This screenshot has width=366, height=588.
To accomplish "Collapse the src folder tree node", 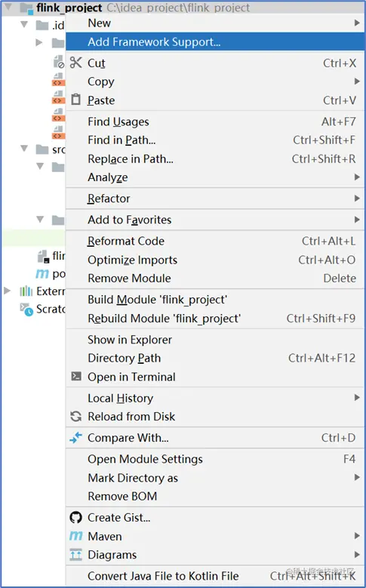I will point(24,149).
